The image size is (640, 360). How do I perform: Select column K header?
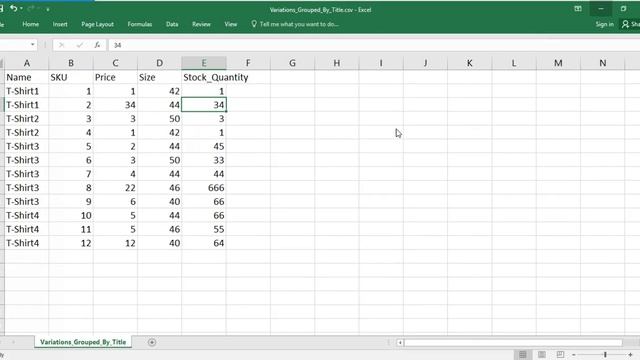[469, 63]
